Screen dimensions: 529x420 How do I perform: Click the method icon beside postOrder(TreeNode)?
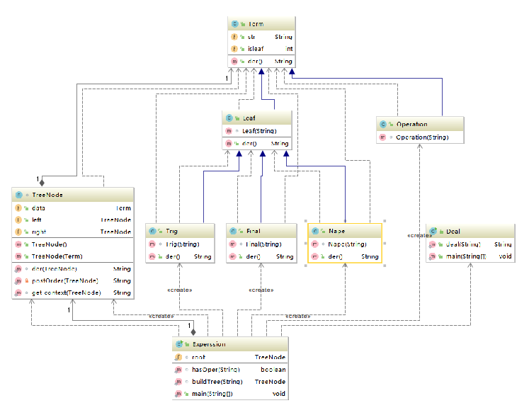(18, 280)
